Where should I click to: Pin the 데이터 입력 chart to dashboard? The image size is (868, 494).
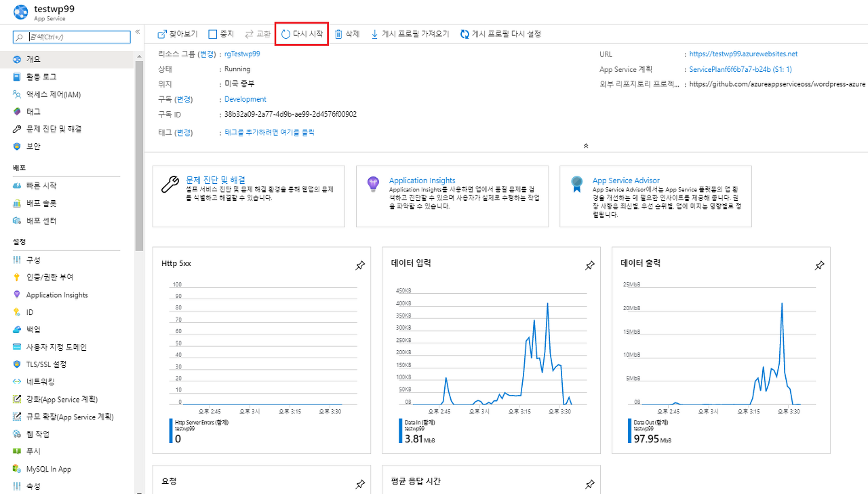point(589,266)
